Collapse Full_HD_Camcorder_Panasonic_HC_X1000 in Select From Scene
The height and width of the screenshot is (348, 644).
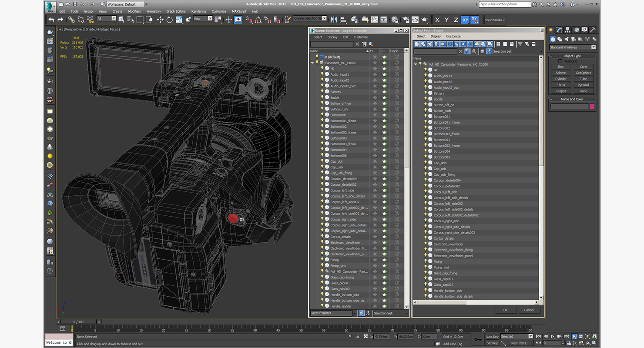click(x=416, y=64)
